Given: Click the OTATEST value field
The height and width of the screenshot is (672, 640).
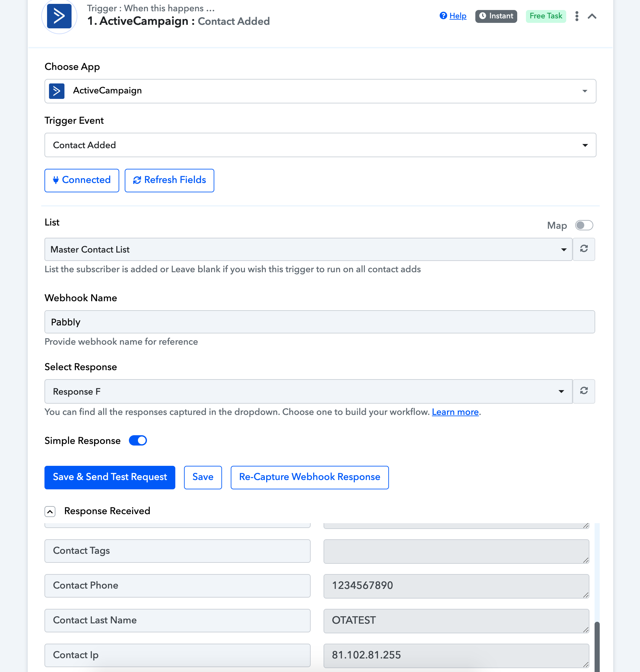Looking at the screenshot, I should click(x=456, y=621).
